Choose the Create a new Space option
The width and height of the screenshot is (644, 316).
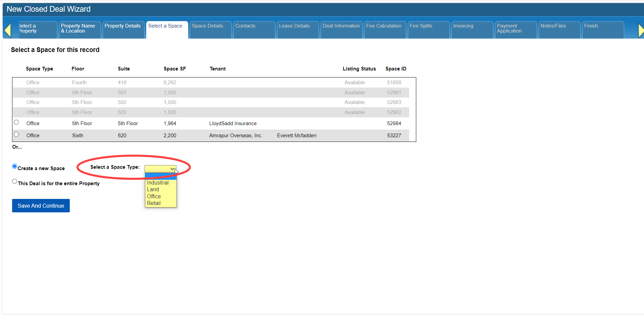[x=14, y=166]
